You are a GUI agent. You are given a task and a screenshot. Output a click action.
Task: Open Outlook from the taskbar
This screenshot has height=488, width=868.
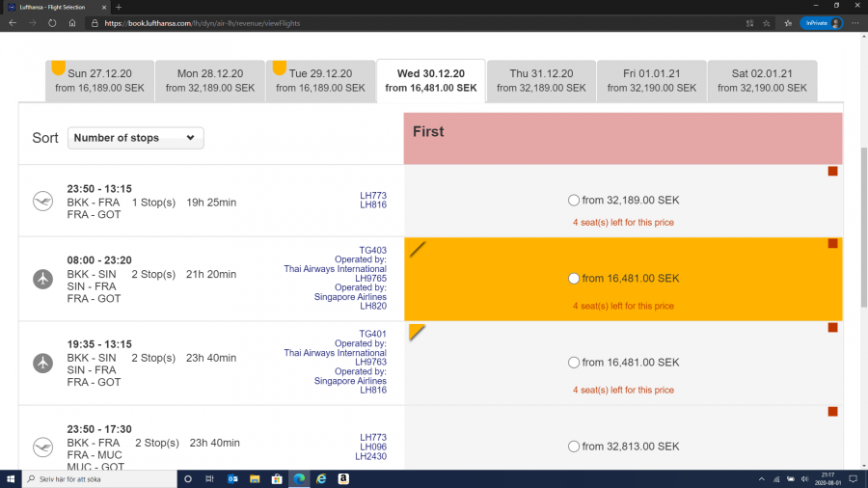[232, 479]
